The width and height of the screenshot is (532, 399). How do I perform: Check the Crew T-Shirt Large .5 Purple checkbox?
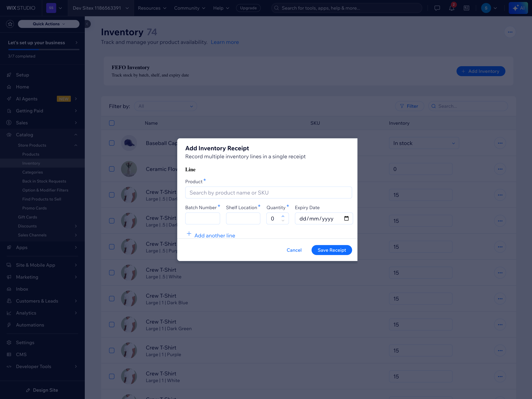click(x=112, y=247)
